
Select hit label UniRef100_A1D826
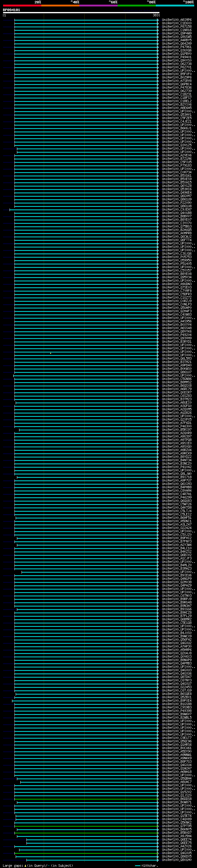[x=176, y=413]
